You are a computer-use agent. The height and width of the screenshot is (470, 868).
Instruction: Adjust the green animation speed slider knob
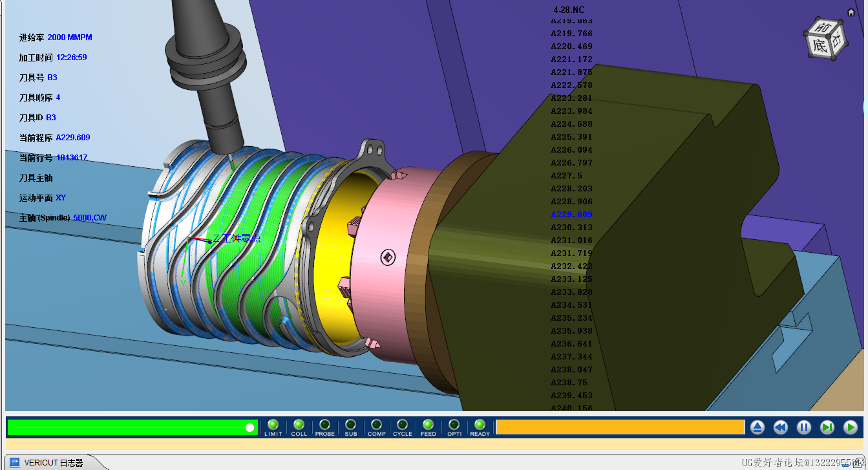pos(249,427)
